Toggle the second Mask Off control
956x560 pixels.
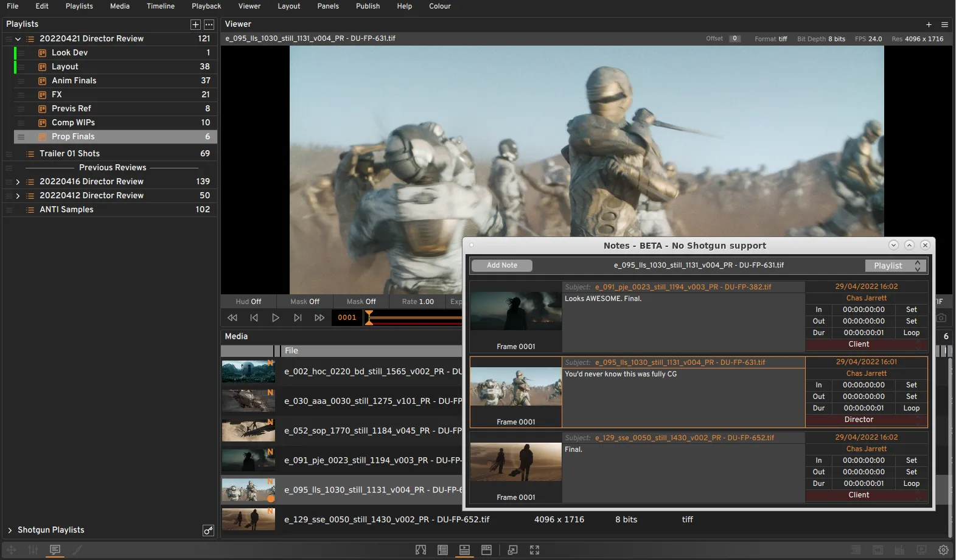(361, 302)
